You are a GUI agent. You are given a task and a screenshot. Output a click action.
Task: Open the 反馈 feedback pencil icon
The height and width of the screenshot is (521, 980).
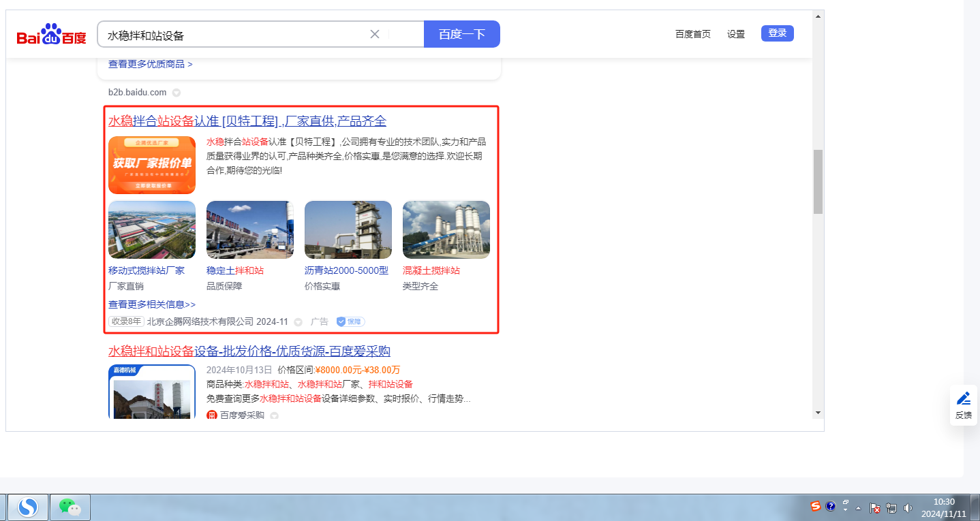pyautogui.click(x=963, y=398)
